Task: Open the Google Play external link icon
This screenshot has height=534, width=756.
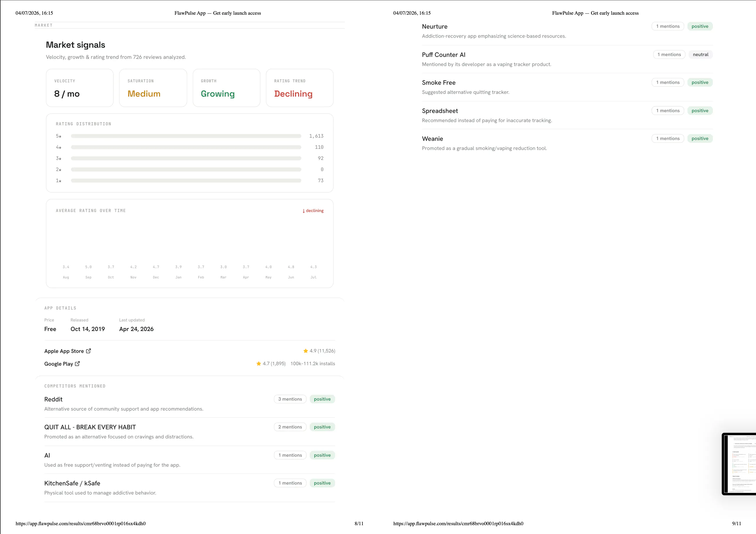Action: tap(77, 364)
